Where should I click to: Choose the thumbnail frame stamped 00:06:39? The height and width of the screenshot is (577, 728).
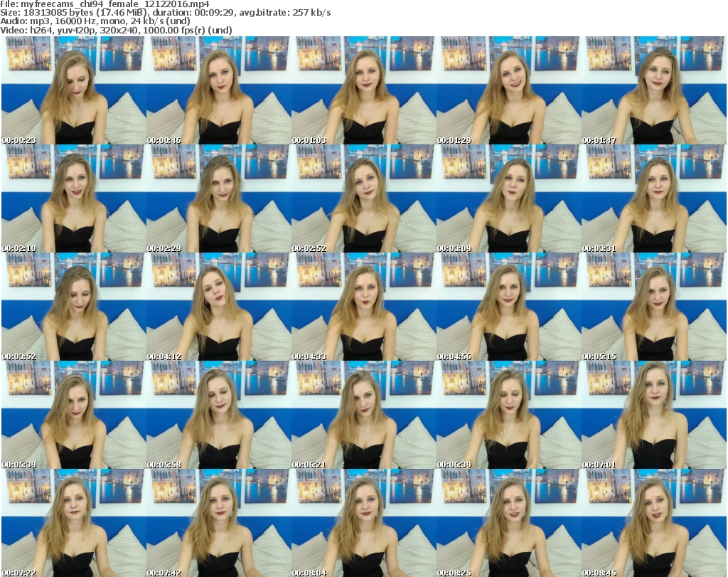[508, 415]
